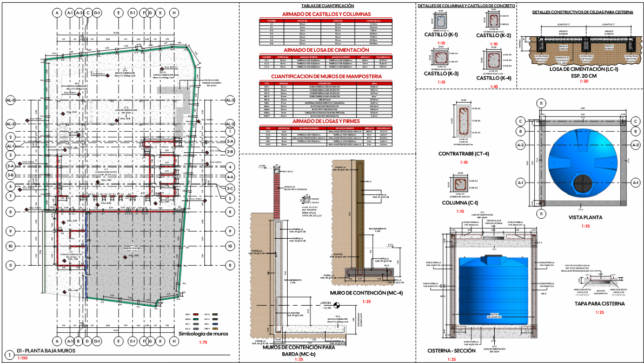
Task: Click the TABLAS DE CUANTIFICACIÓN heading
Action: pos(327,6)
